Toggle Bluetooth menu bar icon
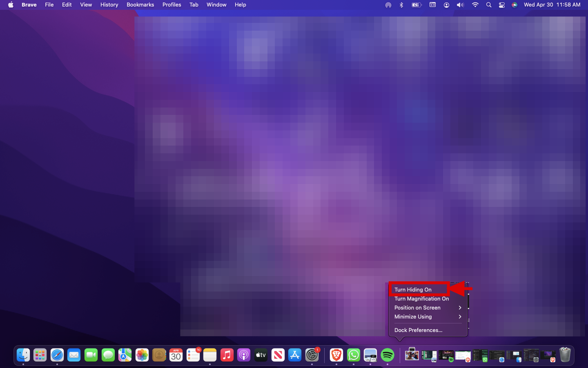 (401, 5)
